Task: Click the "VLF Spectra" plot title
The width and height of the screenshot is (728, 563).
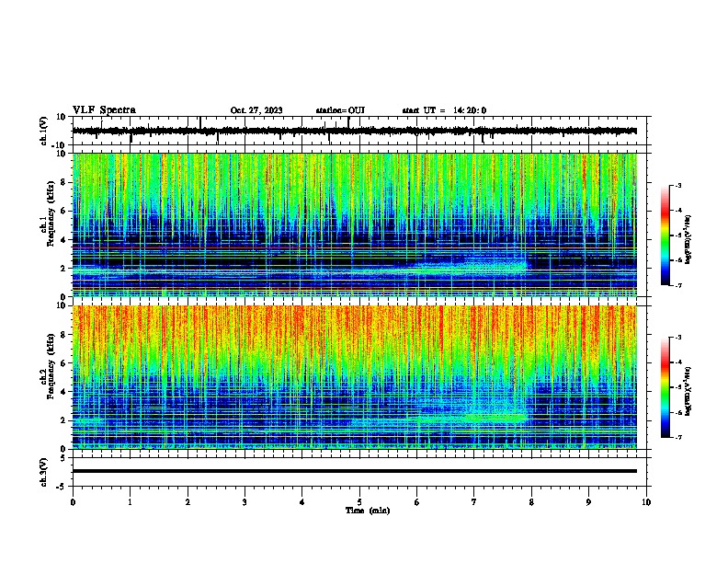Action: [104, 110]
